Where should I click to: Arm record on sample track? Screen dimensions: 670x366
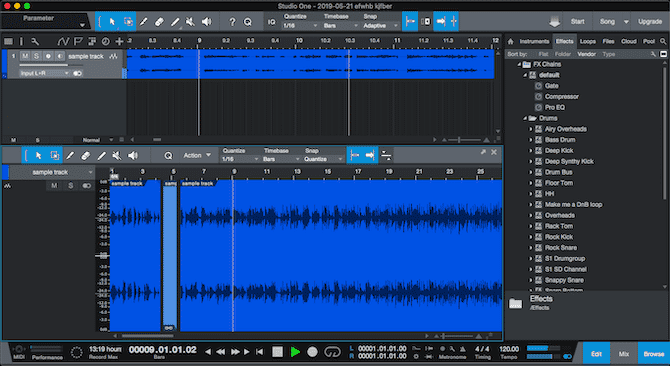pos(48,56)
